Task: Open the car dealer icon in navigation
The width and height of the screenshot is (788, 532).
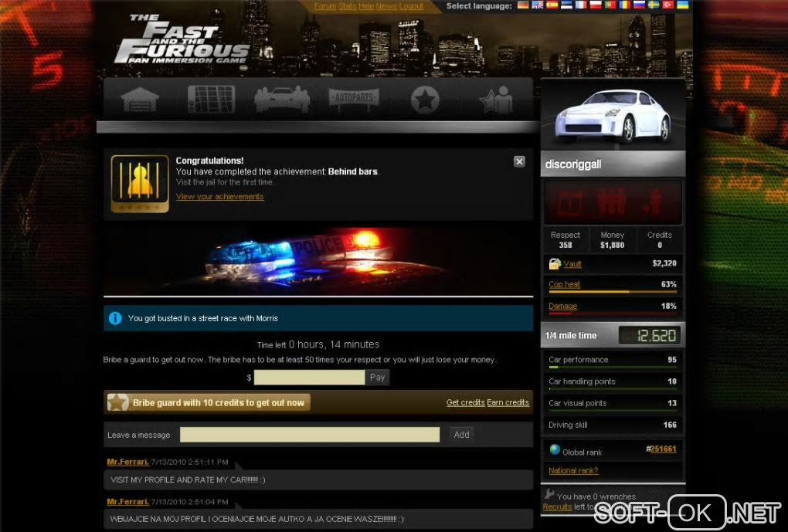Action: click(282, 100)
